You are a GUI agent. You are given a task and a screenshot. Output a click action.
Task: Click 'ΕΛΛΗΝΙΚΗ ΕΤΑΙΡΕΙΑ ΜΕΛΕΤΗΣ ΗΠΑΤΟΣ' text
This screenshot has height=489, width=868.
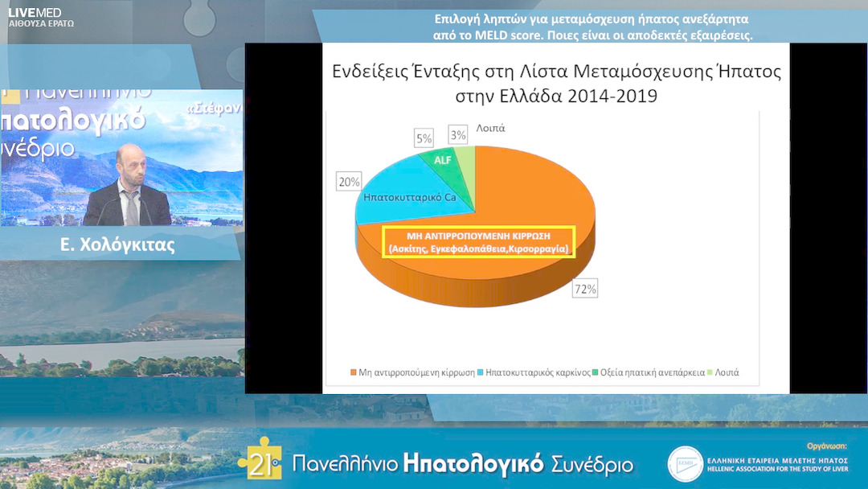coord(778,461)
